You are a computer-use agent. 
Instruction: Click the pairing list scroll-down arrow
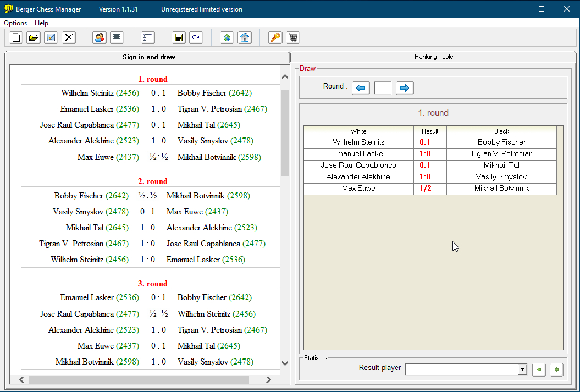point(285,363)
